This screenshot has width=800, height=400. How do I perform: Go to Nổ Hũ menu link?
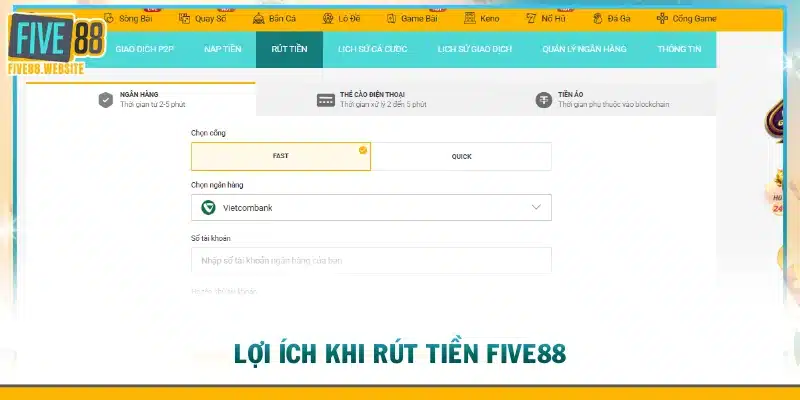pyautogui.click(x=554, y=19)
